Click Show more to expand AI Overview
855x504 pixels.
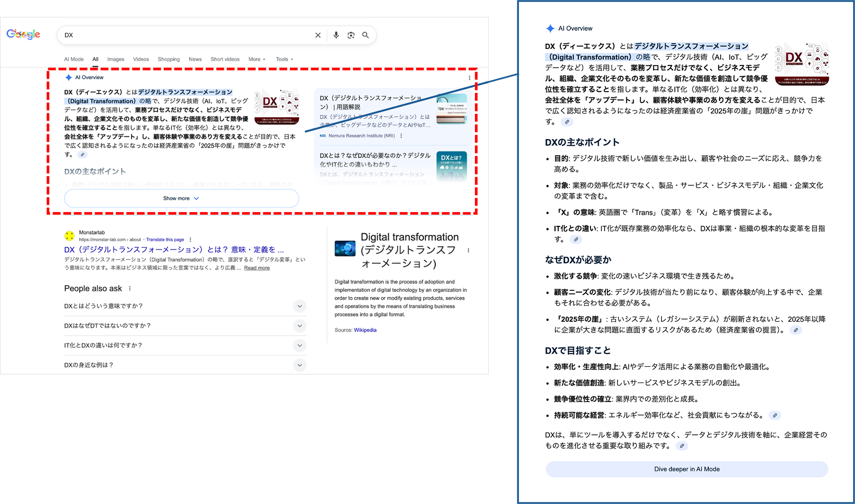[x=181, y=198]
